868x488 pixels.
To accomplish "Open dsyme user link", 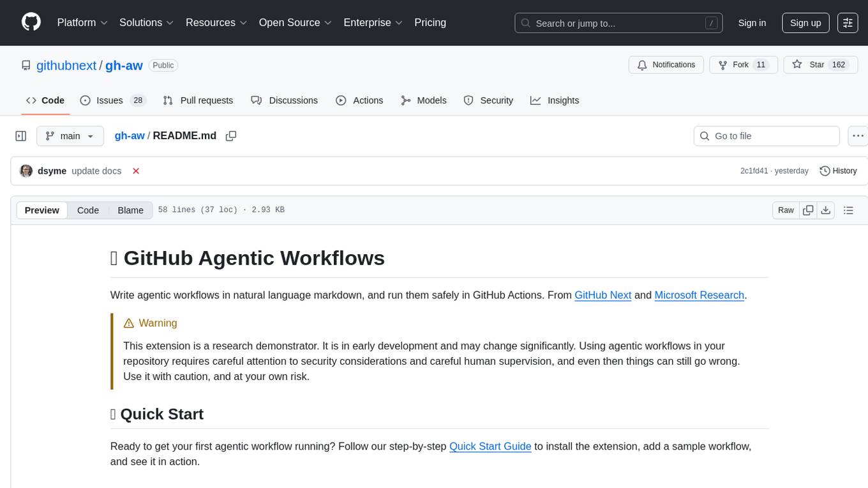I will pos(52,171).
